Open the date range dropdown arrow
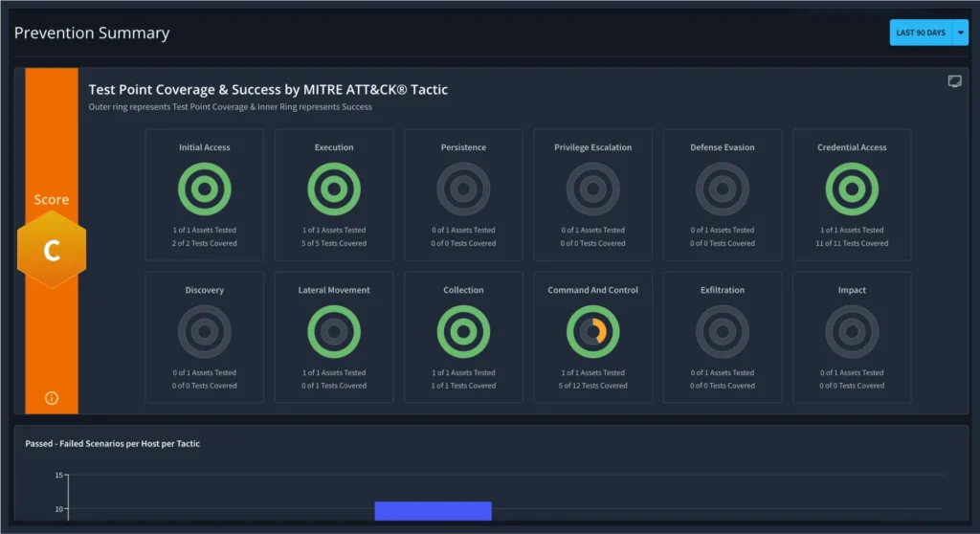This screenshot has width=980, height=534. tap(961, 33)
